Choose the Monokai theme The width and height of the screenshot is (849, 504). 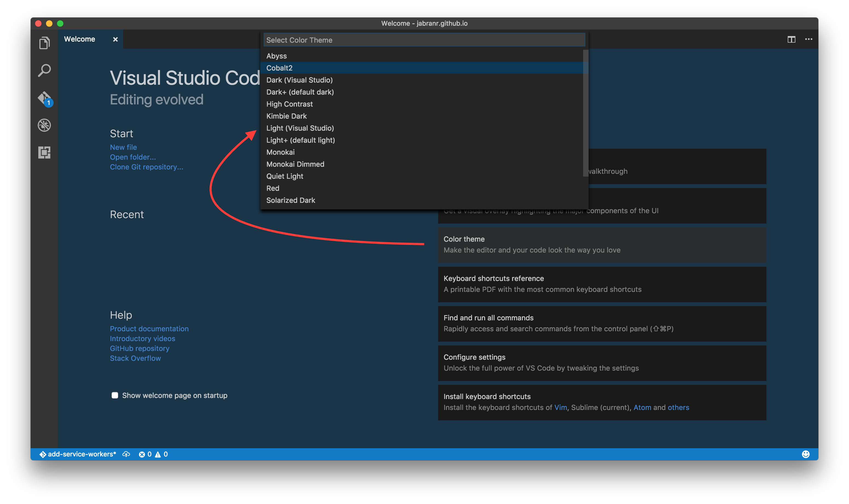point(421,152)
